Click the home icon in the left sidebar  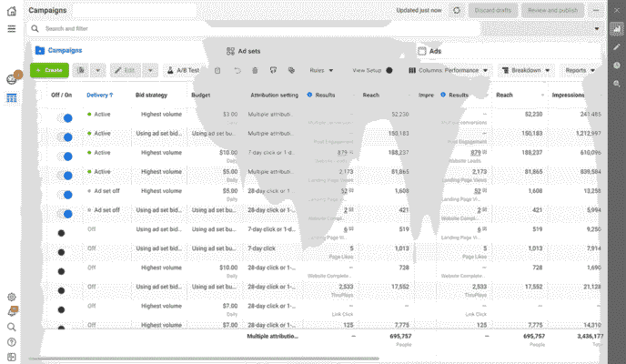(x=11, y=10)
